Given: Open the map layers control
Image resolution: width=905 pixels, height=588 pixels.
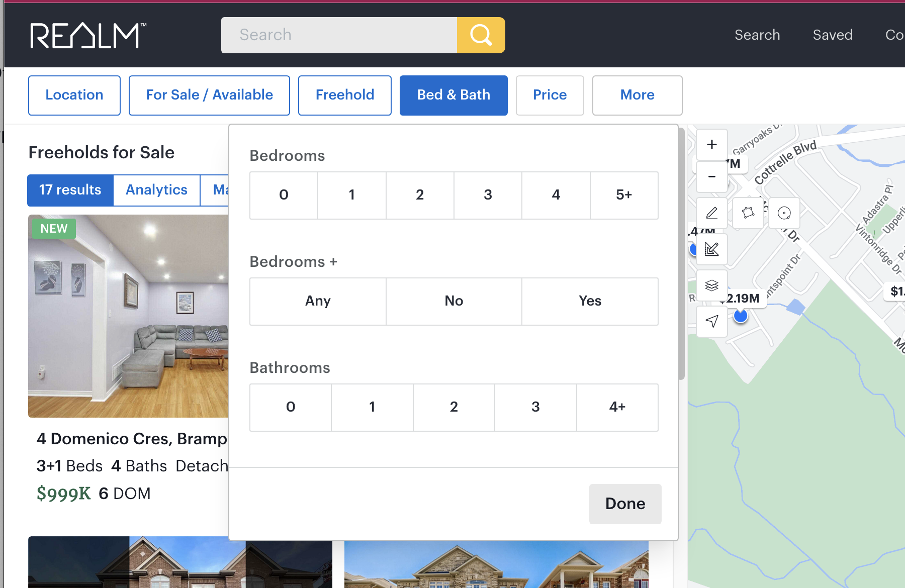Looking at the screenshot, I should coord(711,285).
